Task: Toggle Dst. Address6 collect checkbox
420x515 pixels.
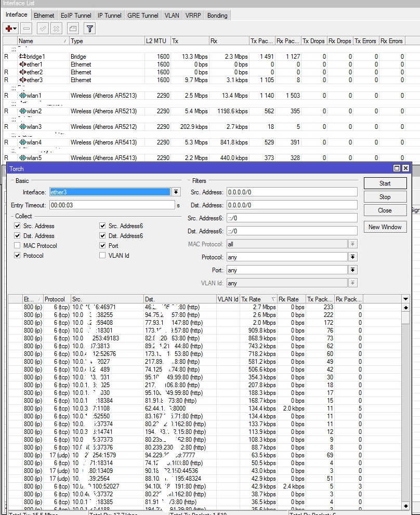Action: coord(102,235)
